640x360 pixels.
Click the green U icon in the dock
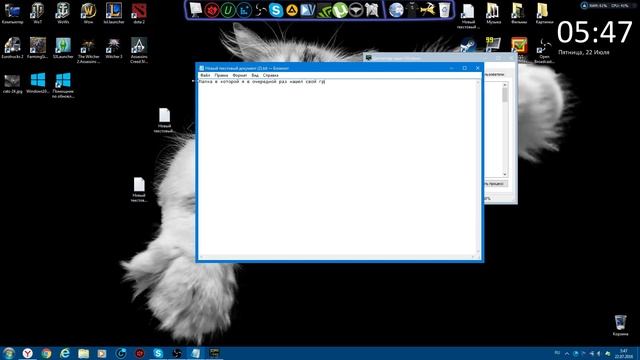228,10
